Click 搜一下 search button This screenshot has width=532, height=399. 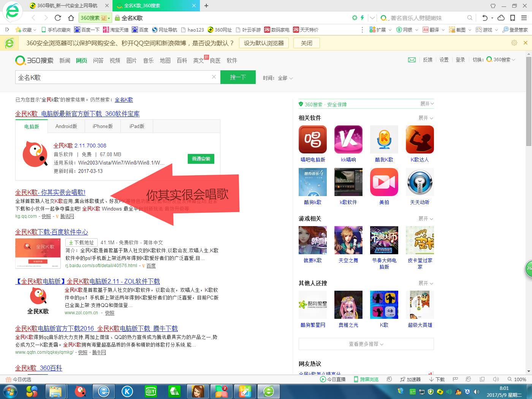click(238, 77)
